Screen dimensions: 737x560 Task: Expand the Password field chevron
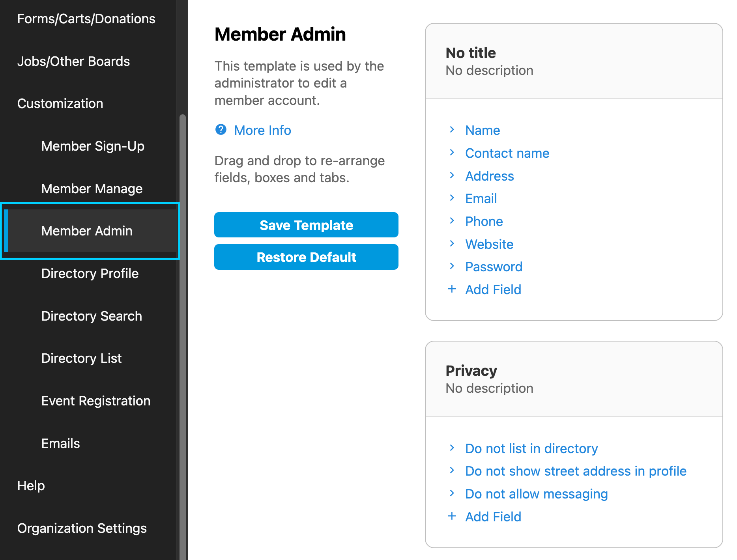point(452,266)
